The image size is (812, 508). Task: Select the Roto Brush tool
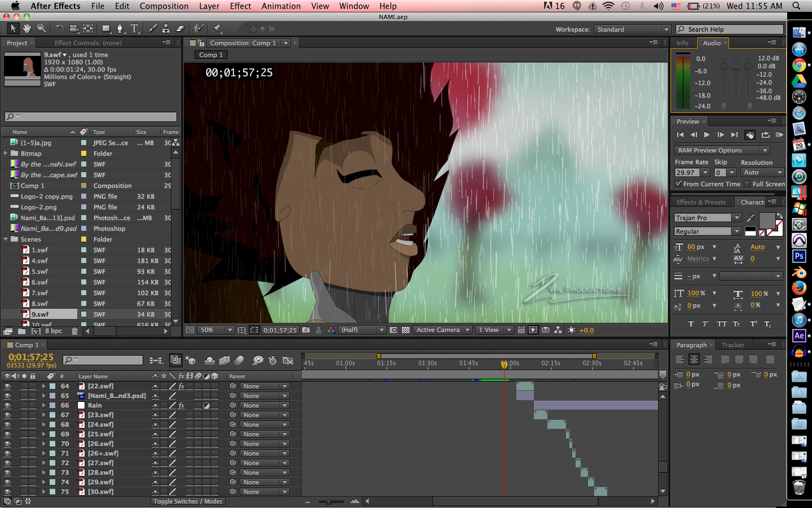coord(198,28)
